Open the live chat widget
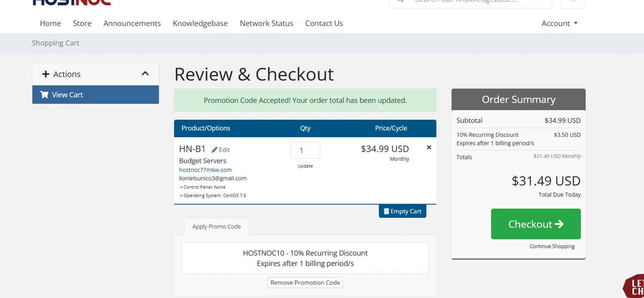Image resolution: width=644 pixels, height=298 pixels. coord(635,286)
